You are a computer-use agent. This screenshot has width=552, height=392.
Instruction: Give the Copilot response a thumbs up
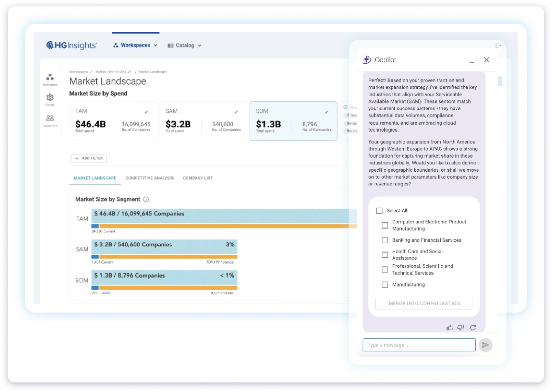click(449, 327)
